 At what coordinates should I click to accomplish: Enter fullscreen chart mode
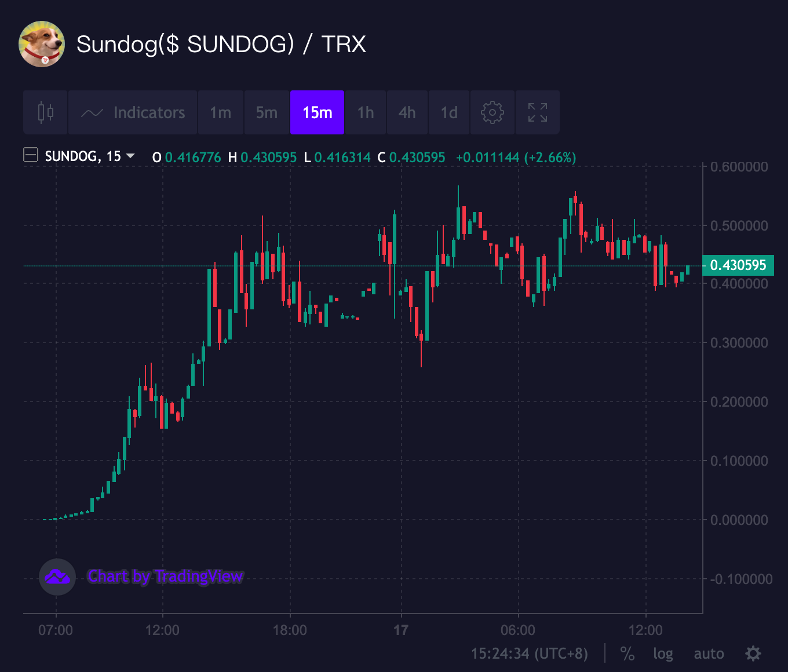538,112
